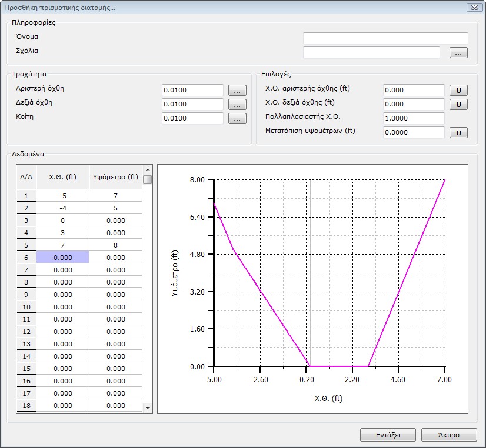
Task: Open the ellipsis button for Κοίτη roughness
Action: click(x=237, y=119)
